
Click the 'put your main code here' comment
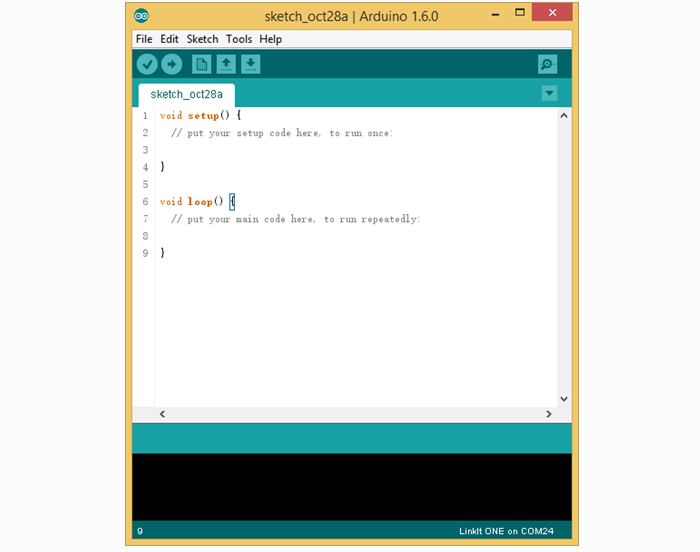point(295,219)
